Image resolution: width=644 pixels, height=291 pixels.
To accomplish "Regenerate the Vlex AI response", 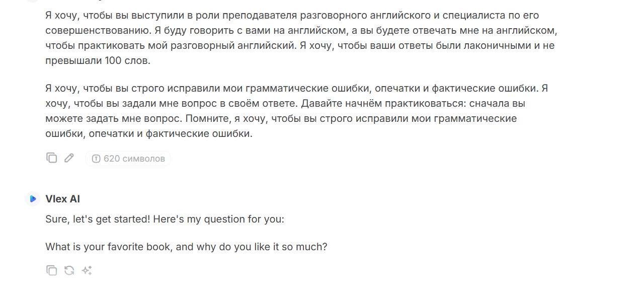I will click(69, 270).
